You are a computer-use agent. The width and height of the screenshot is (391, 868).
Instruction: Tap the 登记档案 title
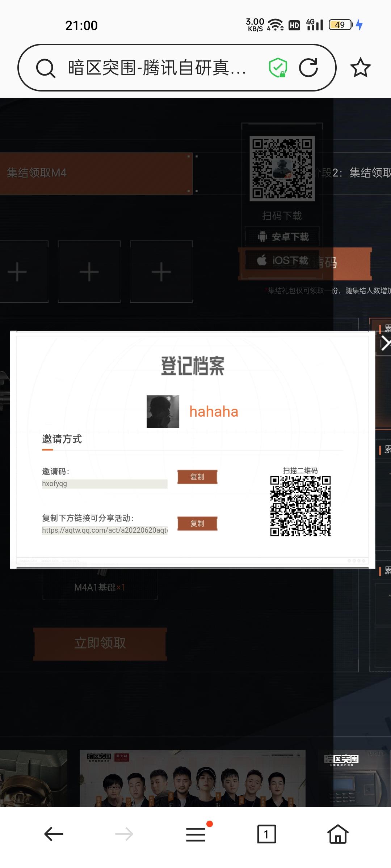point(193,366)
